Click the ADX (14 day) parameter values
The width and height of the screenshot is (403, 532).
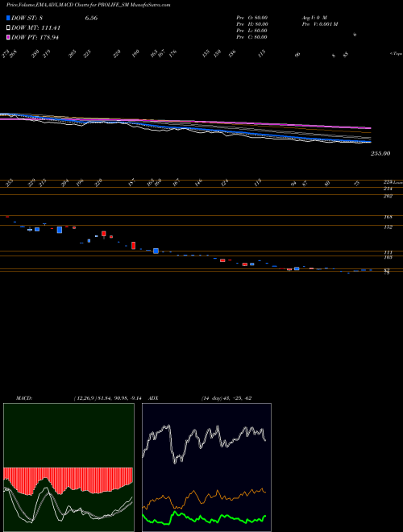[226, 398]
